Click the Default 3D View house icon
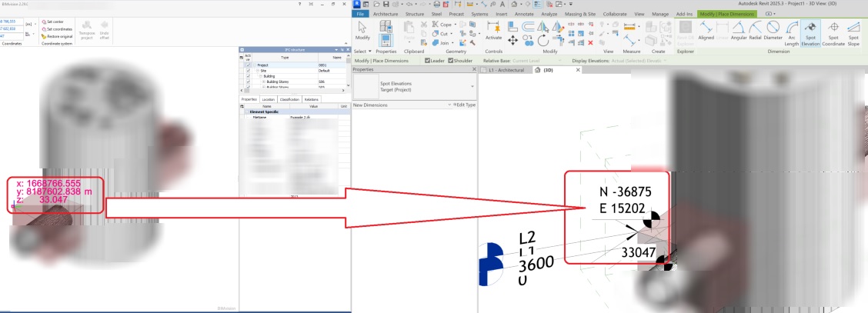This screenshot has height=313, width=868. (514, 4)
